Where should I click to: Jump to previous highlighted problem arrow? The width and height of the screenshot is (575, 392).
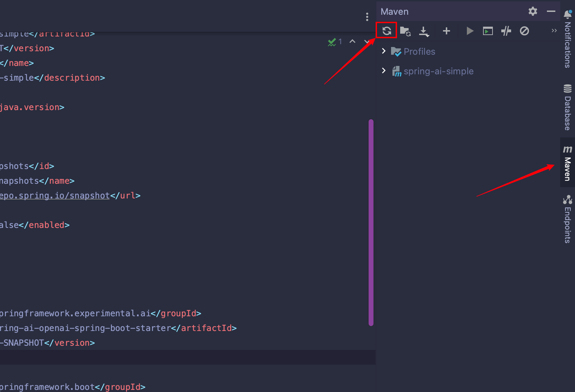[352, 42]
